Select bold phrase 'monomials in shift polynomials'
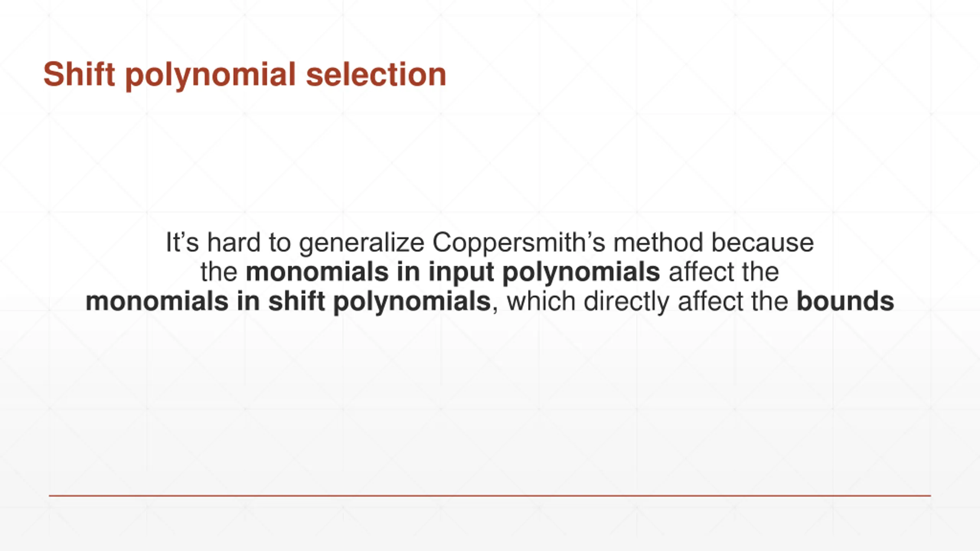 pos(288,302)
